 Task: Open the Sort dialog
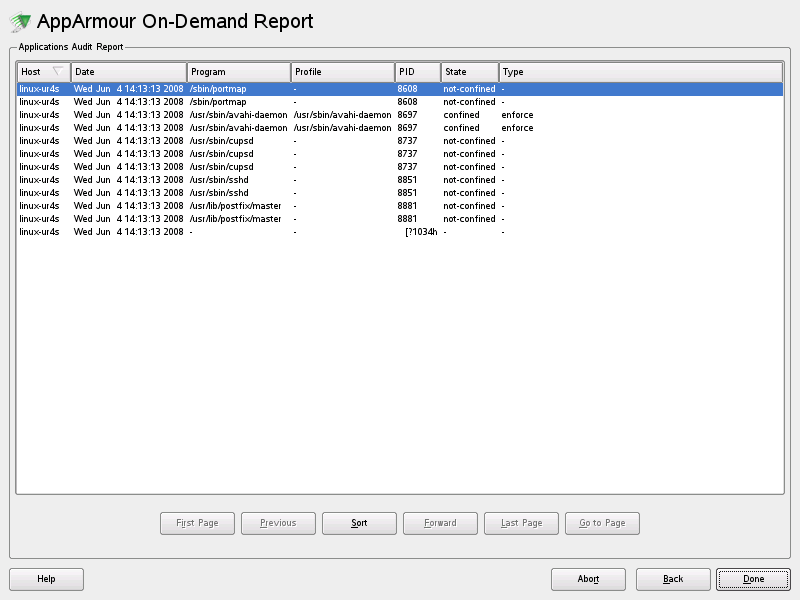pos(359,523)
